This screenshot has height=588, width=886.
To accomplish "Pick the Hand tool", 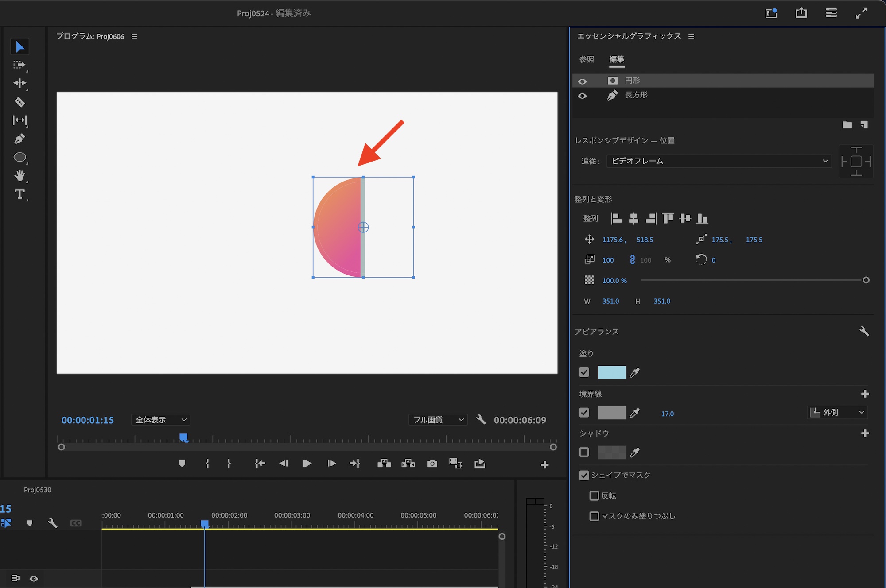I will (x=19, y=176).
